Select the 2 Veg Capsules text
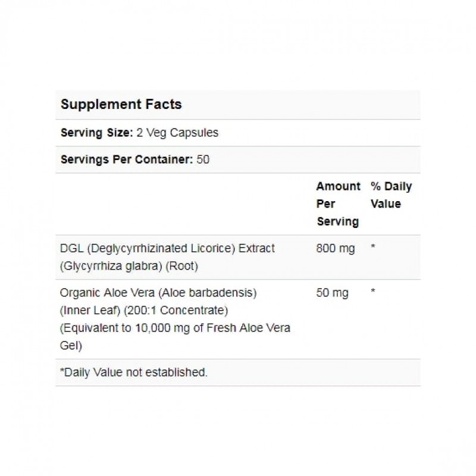Image resolution: width=476 pixels, height=476 pixels. 176,133
